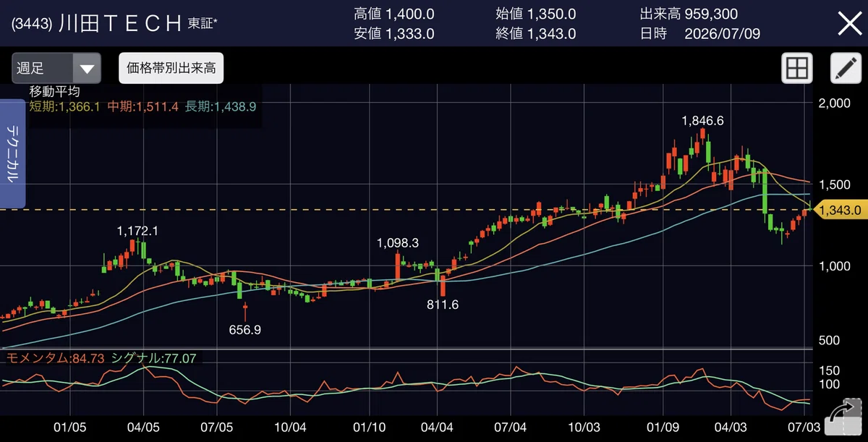The image size is (868, 442).
Task: Tap the シグナル:77.07 indicator label
Action: coord(153,357)
